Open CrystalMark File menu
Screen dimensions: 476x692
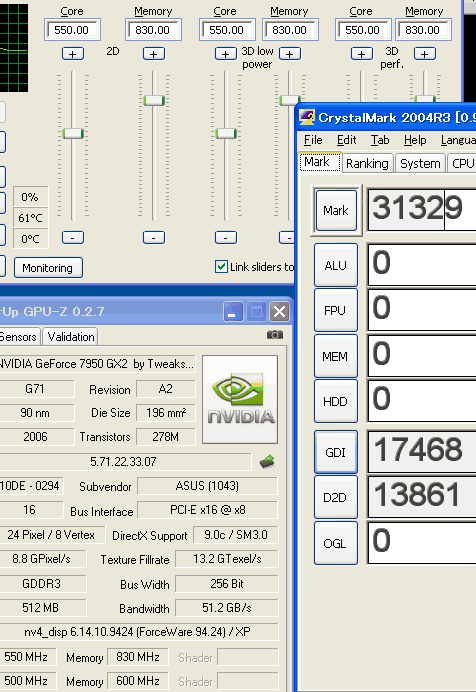pos(313,140)
